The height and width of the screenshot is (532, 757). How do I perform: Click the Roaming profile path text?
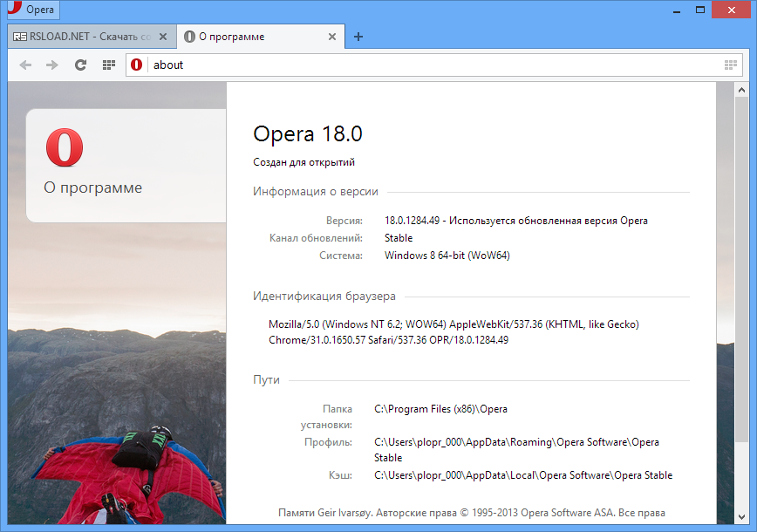[516, 449]
